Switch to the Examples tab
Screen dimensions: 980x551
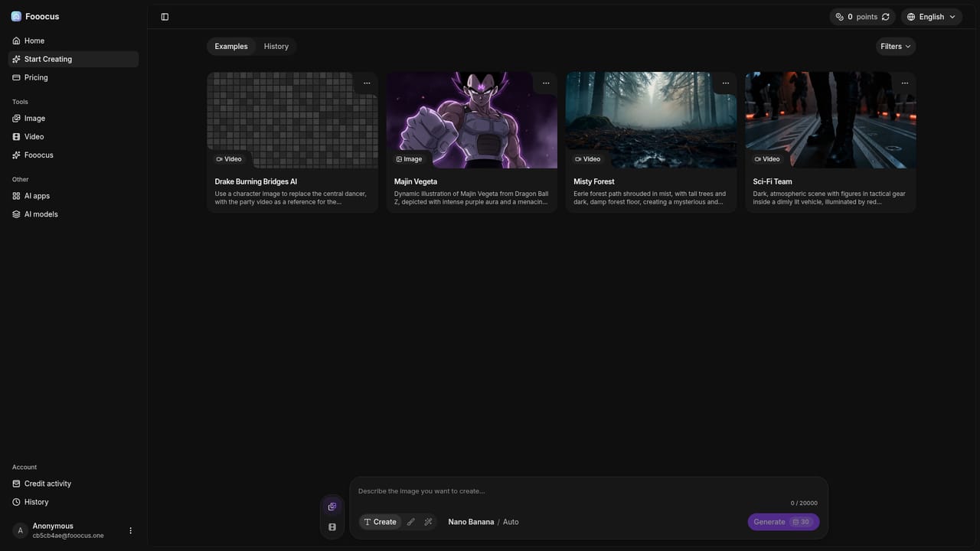point(231,47)
